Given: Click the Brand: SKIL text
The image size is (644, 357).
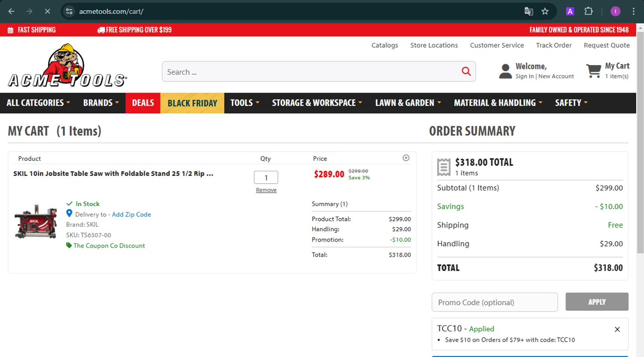Looking at the screenshot, I should point(82,225).
